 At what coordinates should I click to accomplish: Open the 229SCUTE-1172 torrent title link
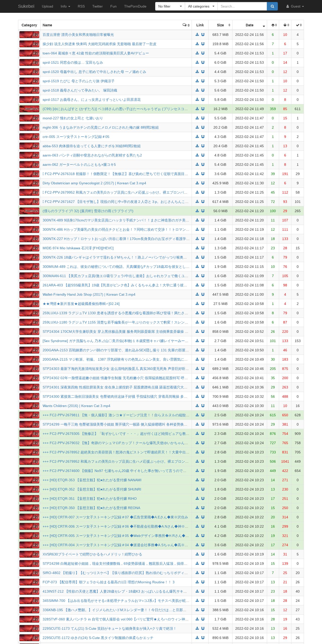coord(98,638)
